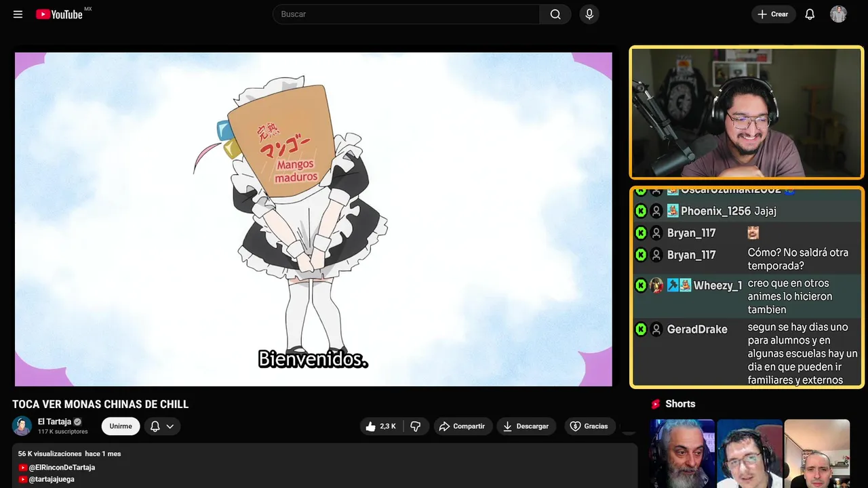Click '56 K visualizaciones' description text
868x488 pixels.
(x=50, y=453)
